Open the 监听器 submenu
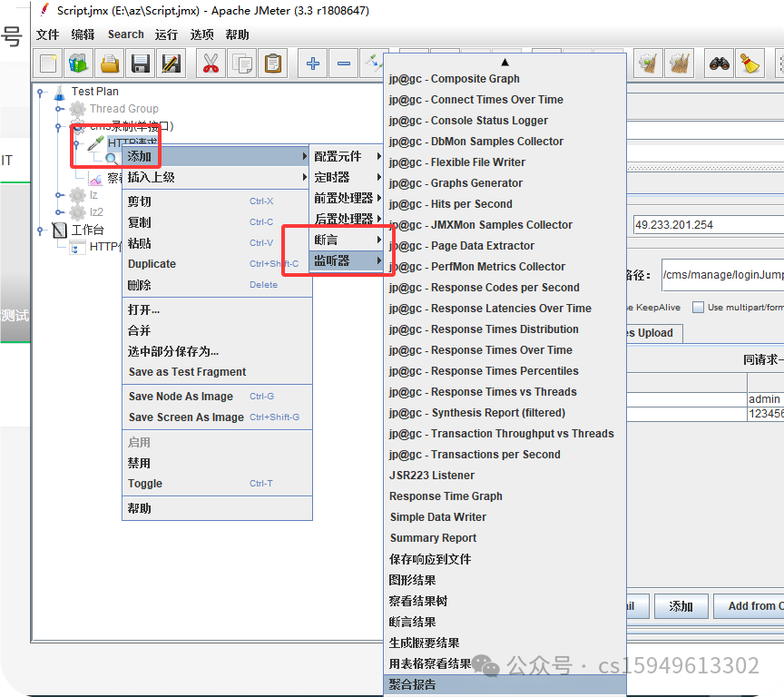Image resolution: width=784 pixels, height=697 pixels. (x=347, y=261)
